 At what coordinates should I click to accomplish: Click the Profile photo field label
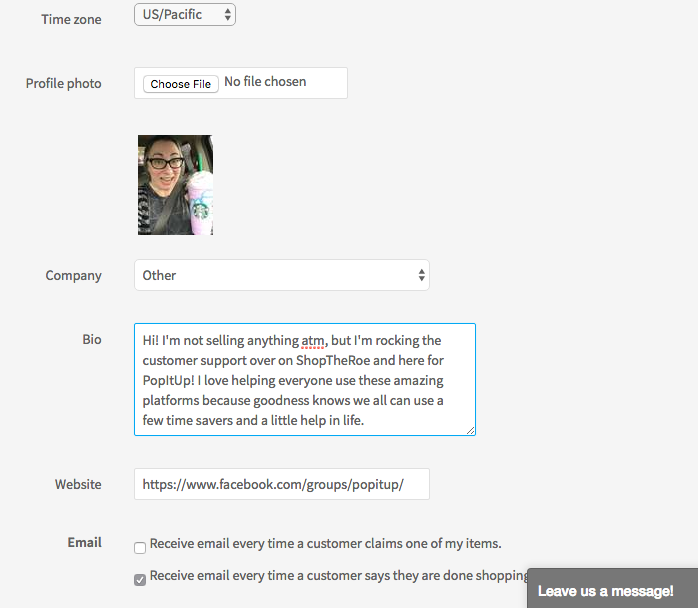[63, 84]
